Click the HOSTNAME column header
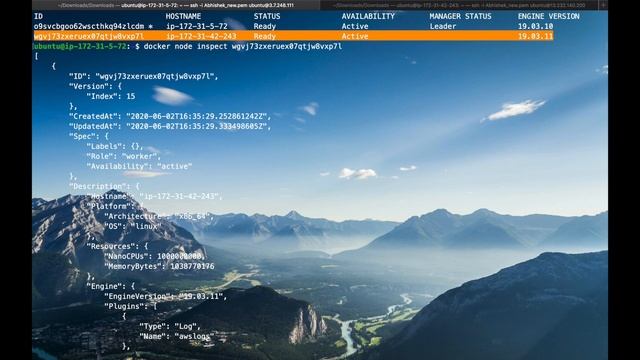Viewport: 640px width, 360px height. (183, 16)
